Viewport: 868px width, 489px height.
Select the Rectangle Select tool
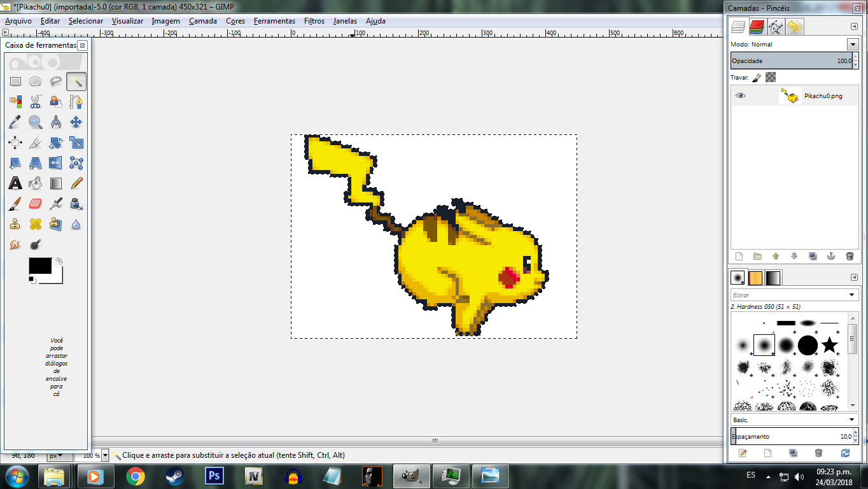15,81
